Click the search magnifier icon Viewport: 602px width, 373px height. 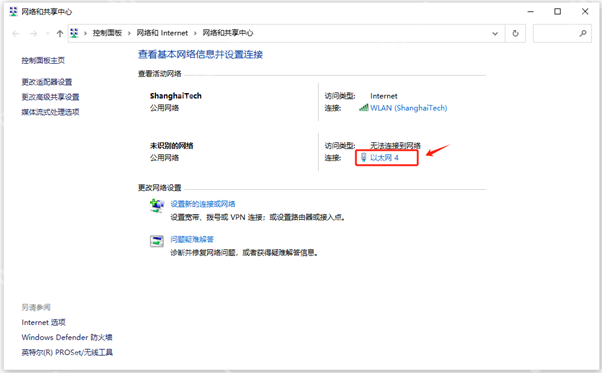[x=583, y=33]
